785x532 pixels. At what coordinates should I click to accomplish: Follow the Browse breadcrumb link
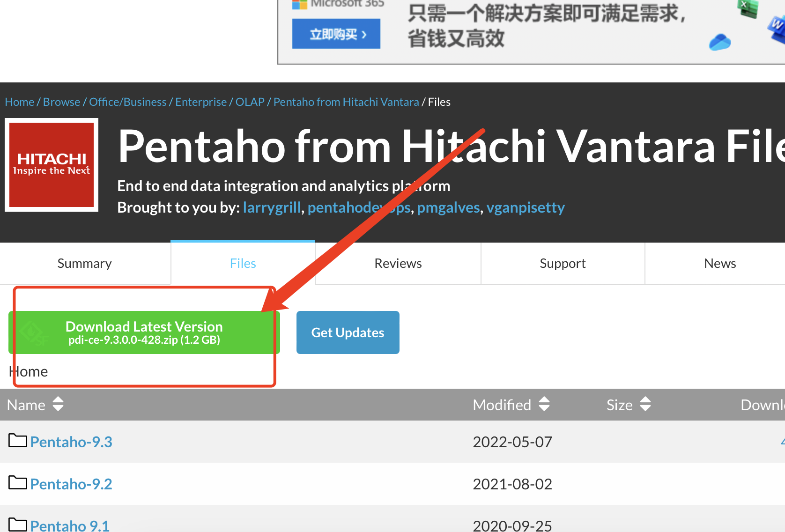tap(62, 102)
